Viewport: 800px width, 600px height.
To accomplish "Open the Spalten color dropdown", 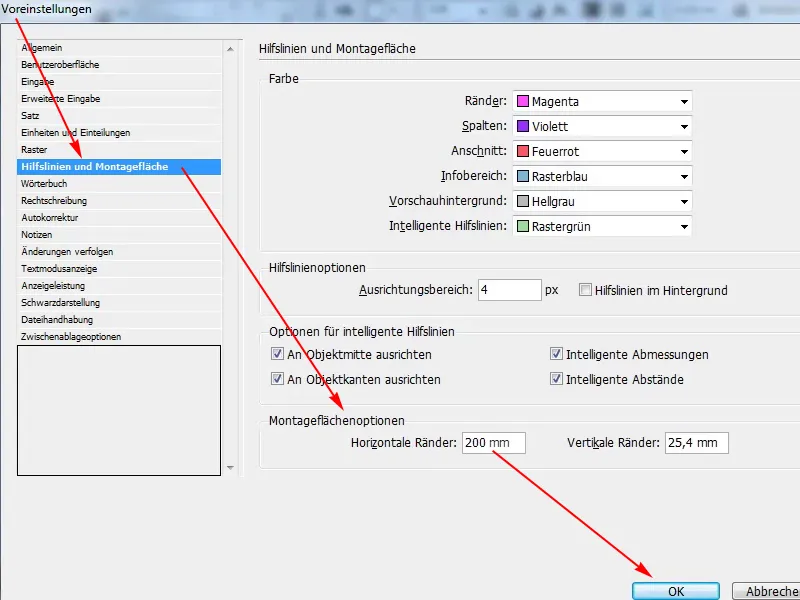I will 682,126.
